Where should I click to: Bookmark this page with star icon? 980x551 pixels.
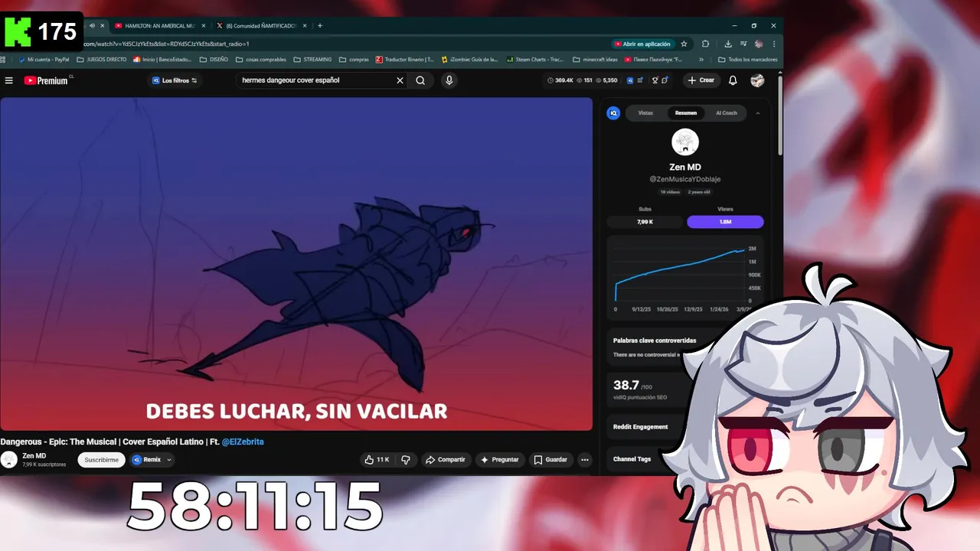(x=684, y=44)
